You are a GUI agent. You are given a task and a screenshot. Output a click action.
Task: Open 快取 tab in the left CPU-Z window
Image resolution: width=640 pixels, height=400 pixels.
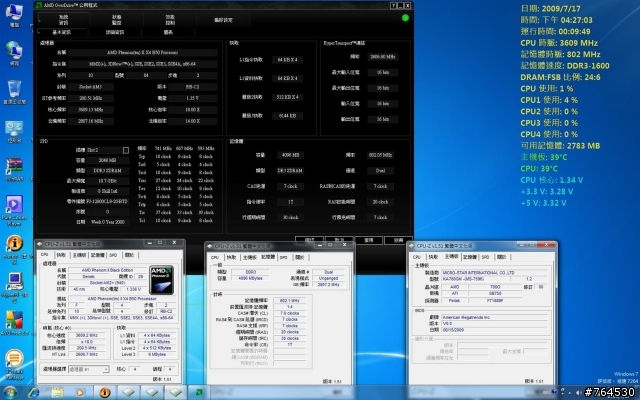point(61,255)
